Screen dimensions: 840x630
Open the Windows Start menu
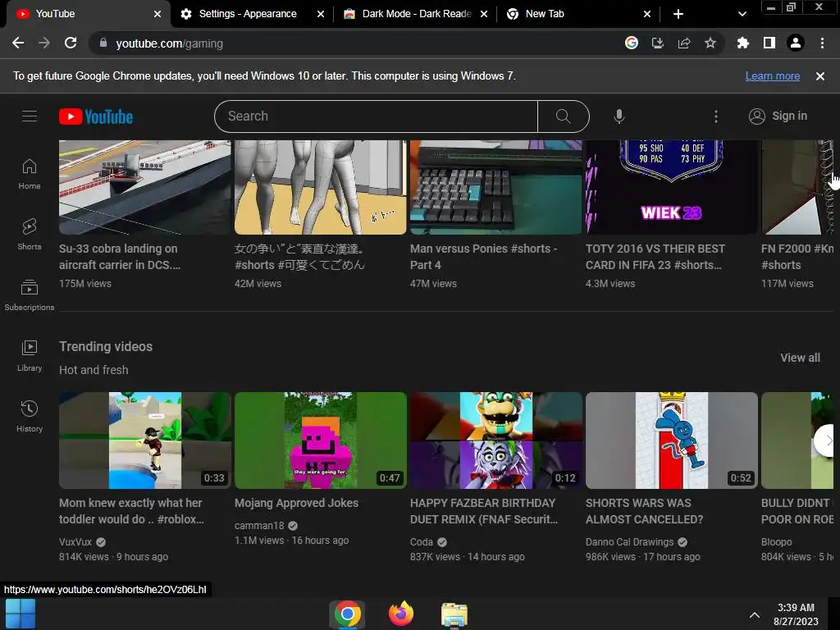point(21,614)
